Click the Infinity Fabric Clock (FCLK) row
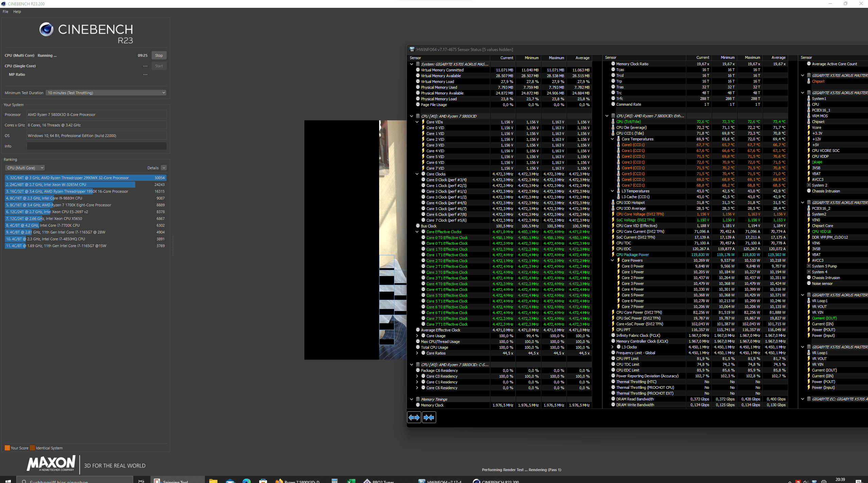This screenshot has height=483, width=868. coord(699,335)
